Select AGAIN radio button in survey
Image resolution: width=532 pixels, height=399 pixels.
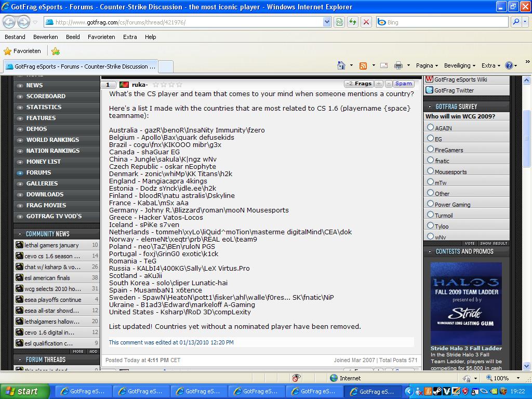[x=431, y=127]
